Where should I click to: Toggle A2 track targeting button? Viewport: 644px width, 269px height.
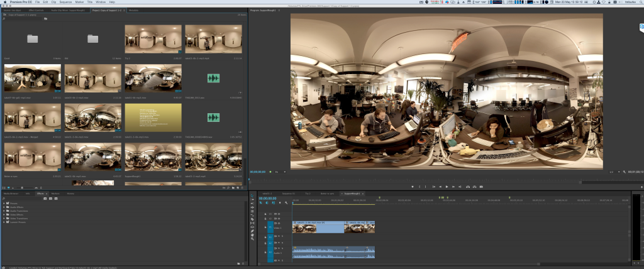click(x=270, y=243)
